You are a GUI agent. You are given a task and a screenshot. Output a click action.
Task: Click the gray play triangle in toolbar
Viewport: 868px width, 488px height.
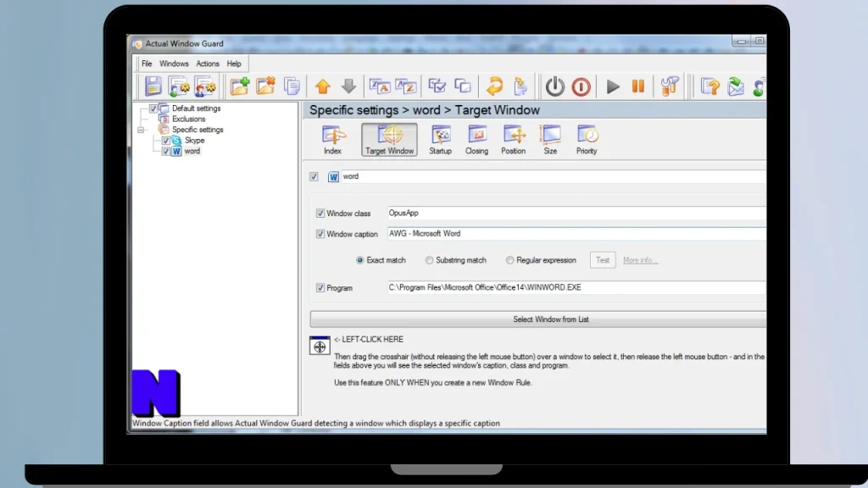tap(612, 86)
